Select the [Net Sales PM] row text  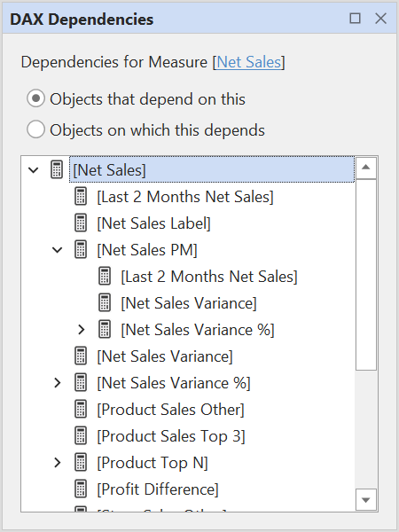pyautogui.click(x=147, y=250)
